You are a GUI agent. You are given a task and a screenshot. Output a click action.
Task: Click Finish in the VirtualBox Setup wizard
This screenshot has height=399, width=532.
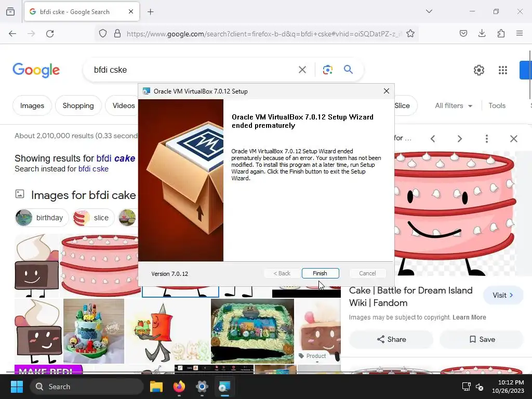[x=320, y=273]
